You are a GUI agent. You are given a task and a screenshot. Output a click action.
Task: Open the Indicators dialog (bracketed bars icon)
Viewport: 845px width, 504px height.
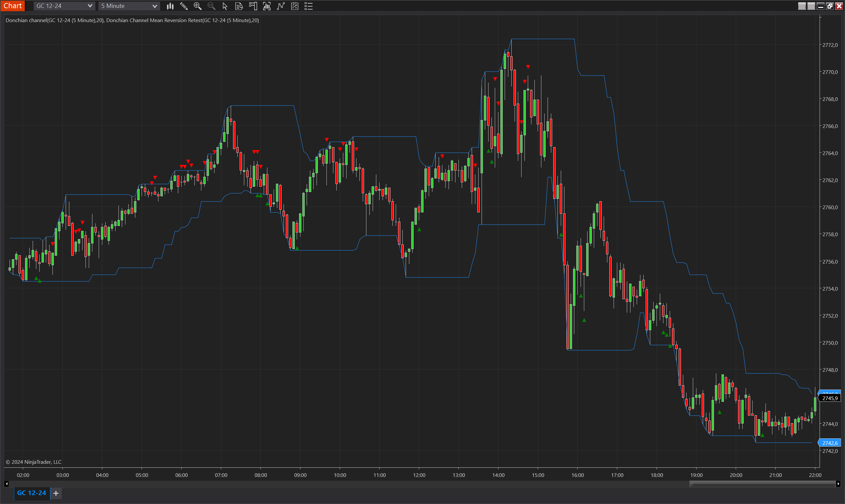coord(267,6)
